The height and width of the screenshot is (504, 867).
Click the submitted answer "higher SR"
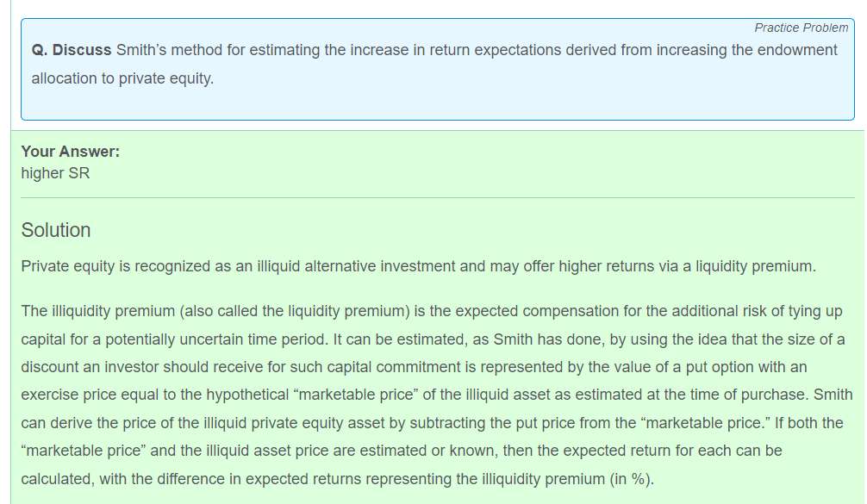coord(55,173)
